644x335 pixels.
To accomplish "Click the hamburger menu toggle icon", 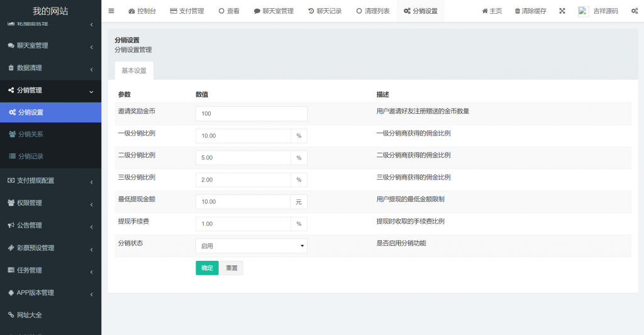I will 111,11.
